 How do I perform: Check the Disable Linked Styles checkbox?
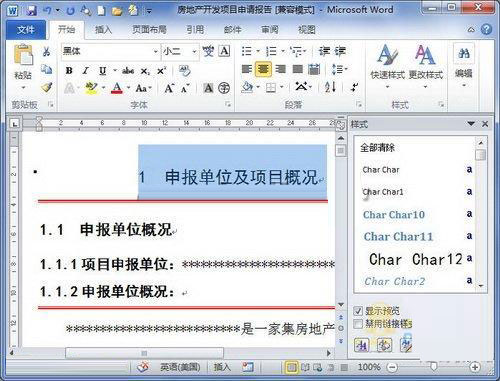pos(358,324)
